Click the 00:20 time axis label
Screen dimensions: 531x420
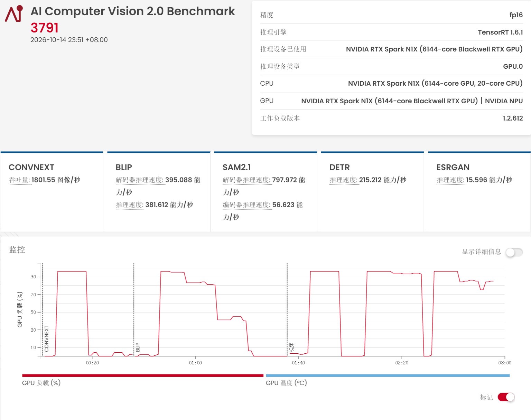(92, 363)
